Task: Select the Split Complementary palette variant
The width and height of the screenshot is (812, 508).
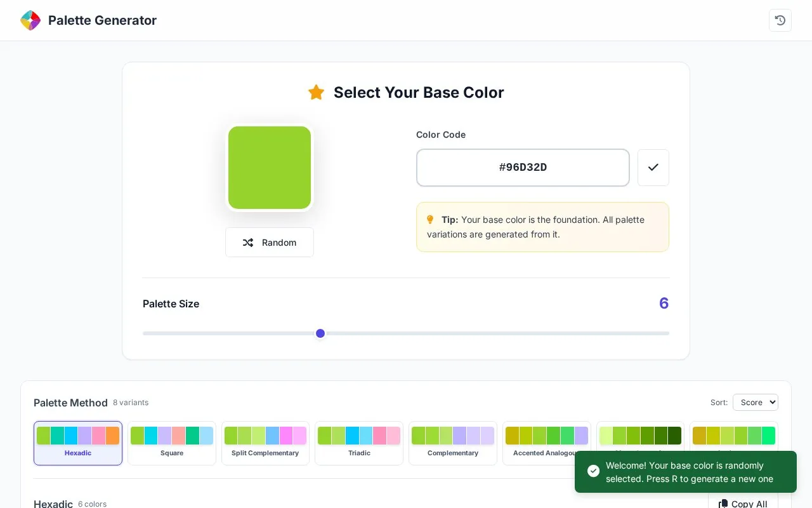Action: pos(265,443)
